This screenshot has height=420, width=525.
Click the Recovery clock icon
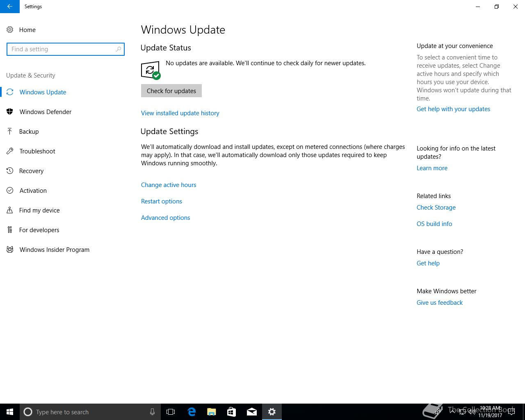(x=10, y=171)
